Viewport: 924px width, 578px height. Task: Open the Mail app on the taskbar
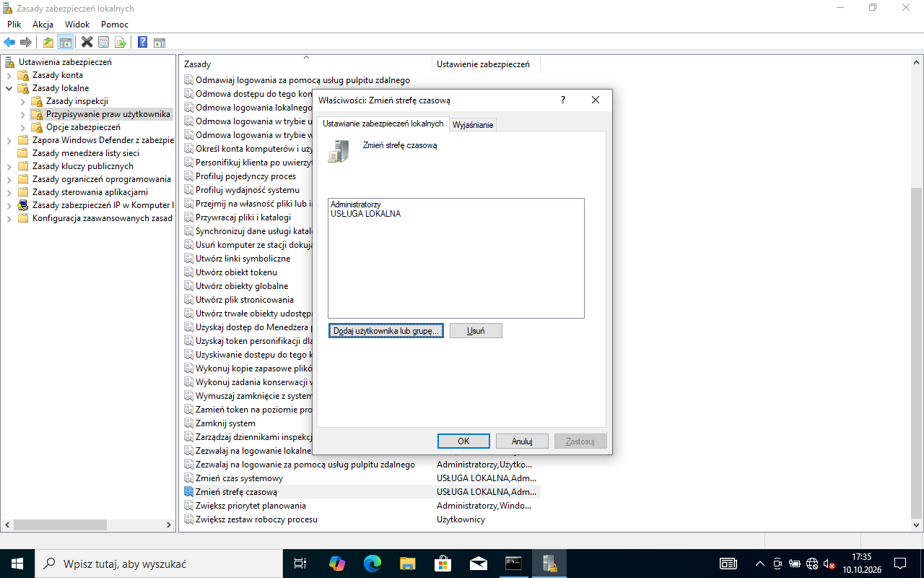point(478,564)
